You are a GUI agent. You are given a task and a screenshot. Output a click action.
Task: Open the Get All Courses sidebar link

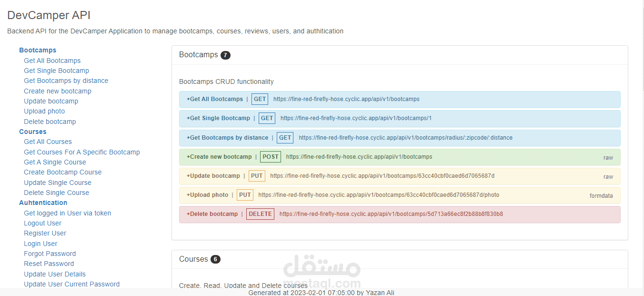click(48, 142)
